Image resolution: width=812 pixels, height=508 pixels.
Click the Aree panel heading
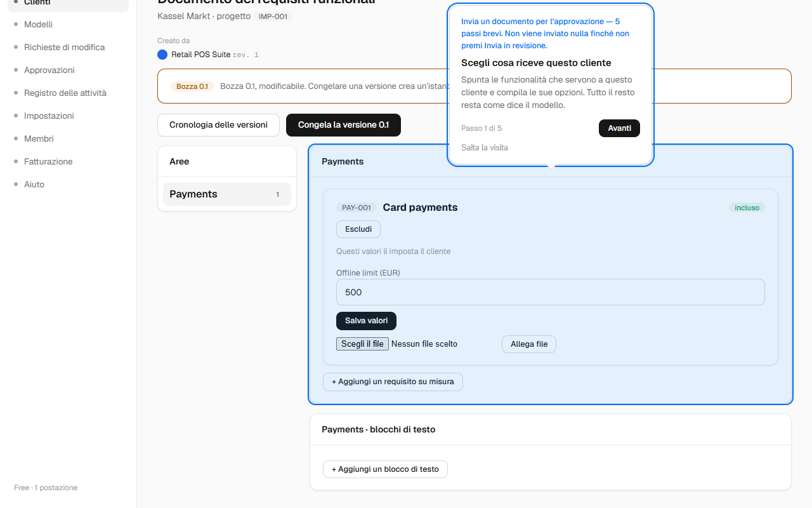click(x=180, y=161)
